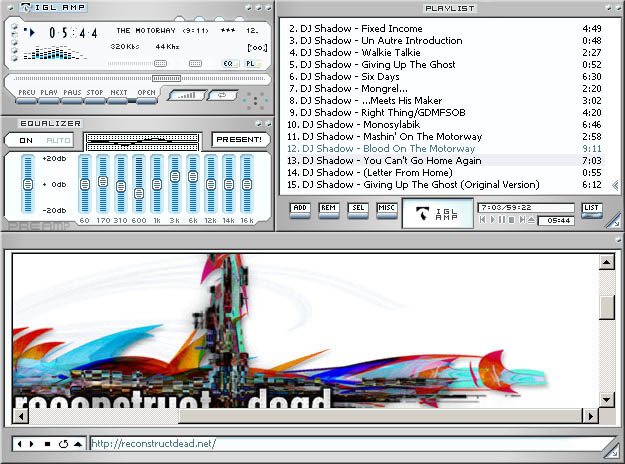Enable equalizer AUTO mode

(58, 140)
